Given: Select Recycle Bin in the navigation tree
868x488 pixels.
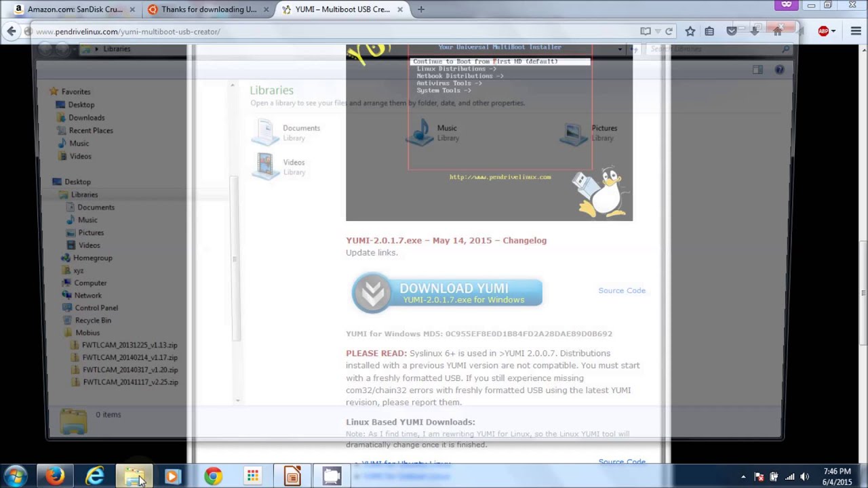Looking at the screenshot, I should [93, 320].
